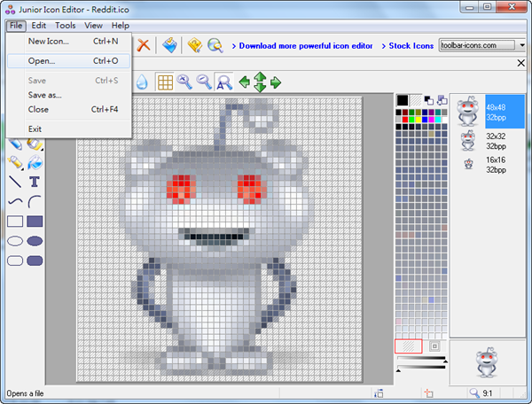Image resolution: width=532 pixels, height=404 pixels.
Task: Choose the filled rectangle tool
Action: tap(35, 221)
